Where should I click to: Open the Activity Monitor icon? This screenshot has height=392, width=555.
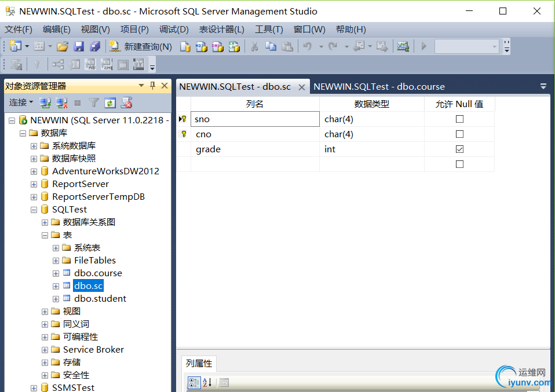click(x=403, y=46)
